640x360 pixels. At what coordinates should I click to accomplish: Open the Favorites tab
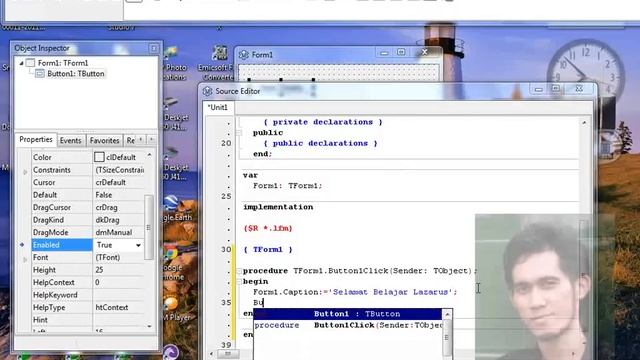tap(104, 140)
